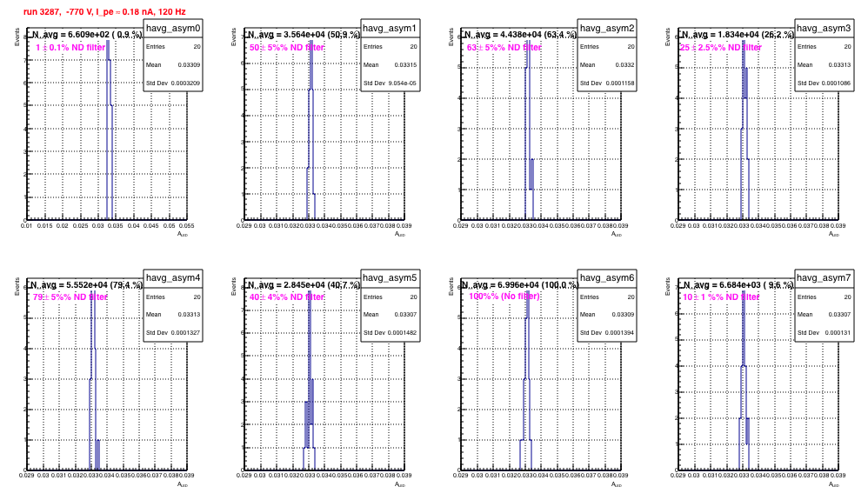This screenshot has height=500, width=868.
Task: Select the havg_asym7 stats box title
Action: (824, 277)
